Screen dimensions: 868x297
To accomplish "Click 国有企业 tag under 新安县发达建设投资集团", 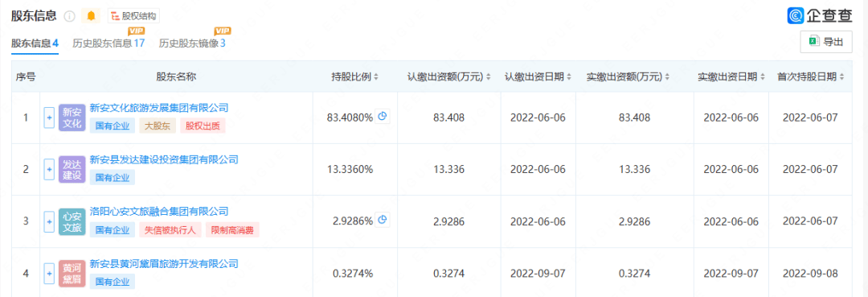I will coord(113,178).
